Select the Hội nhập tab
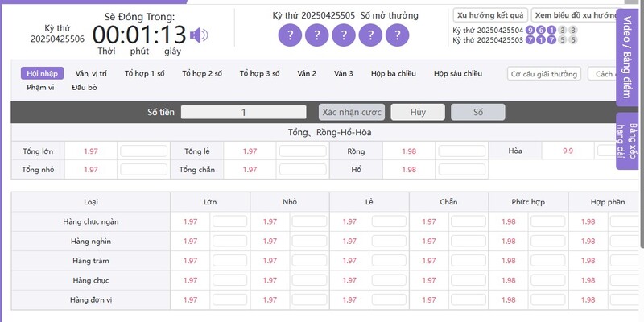Screen dimensions: 644x322 click(37, 73)
